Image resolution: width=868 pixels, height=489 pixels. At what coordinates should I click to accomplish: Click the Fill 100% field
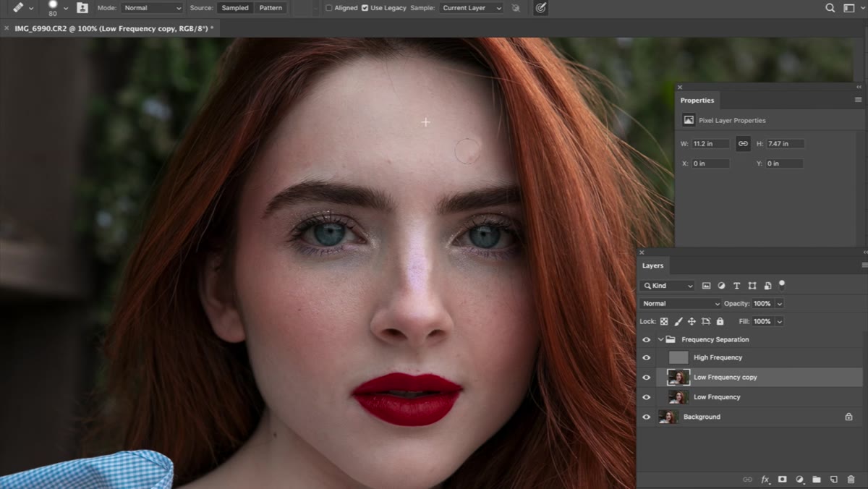tap(762, 321)
